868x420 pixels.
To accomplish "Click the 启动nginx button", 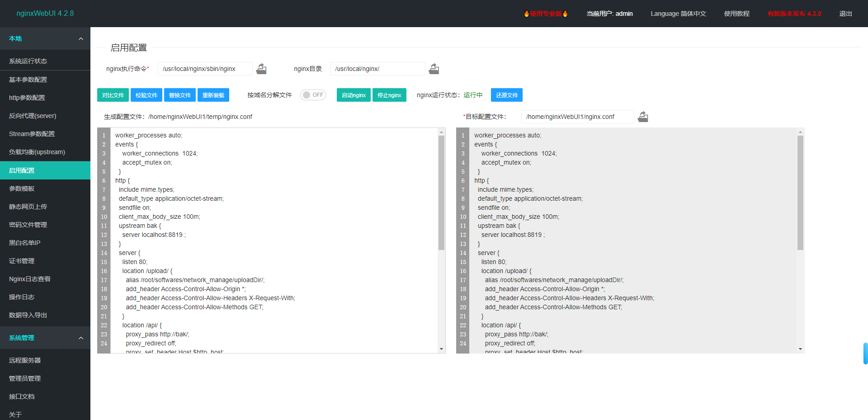I will tap(354, 95).
